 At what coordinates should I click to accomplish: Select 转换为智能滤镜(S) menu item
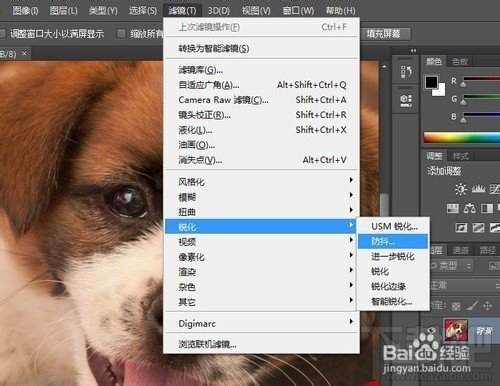262,48
